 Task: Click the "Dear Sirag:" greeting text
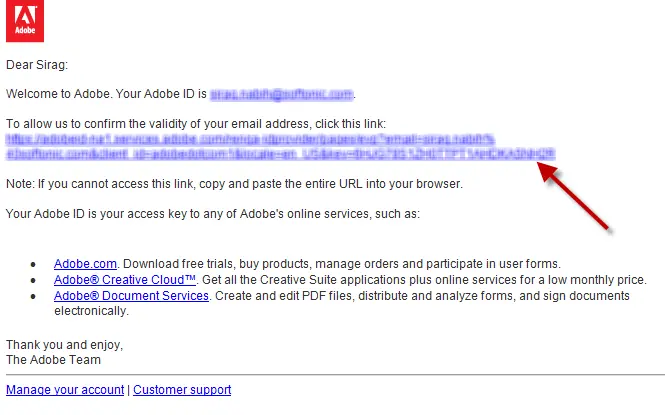pos(36,65)
